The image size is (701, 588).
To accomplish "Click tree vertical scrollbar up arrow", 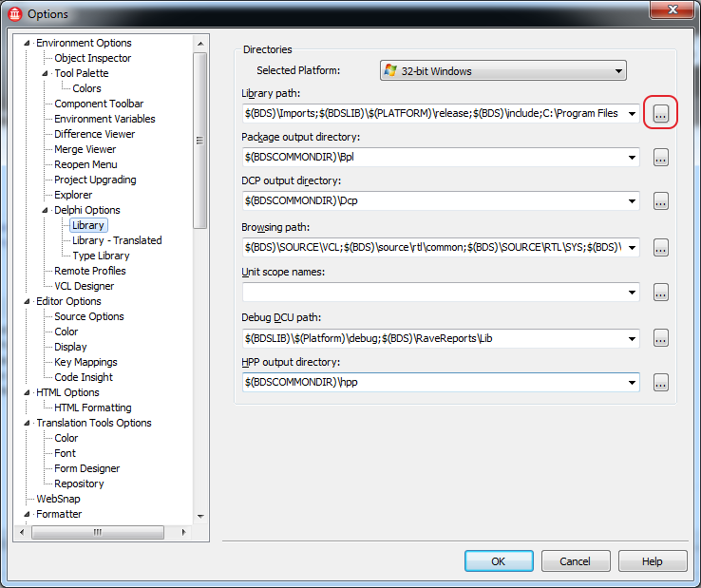I will pos(200,44).
